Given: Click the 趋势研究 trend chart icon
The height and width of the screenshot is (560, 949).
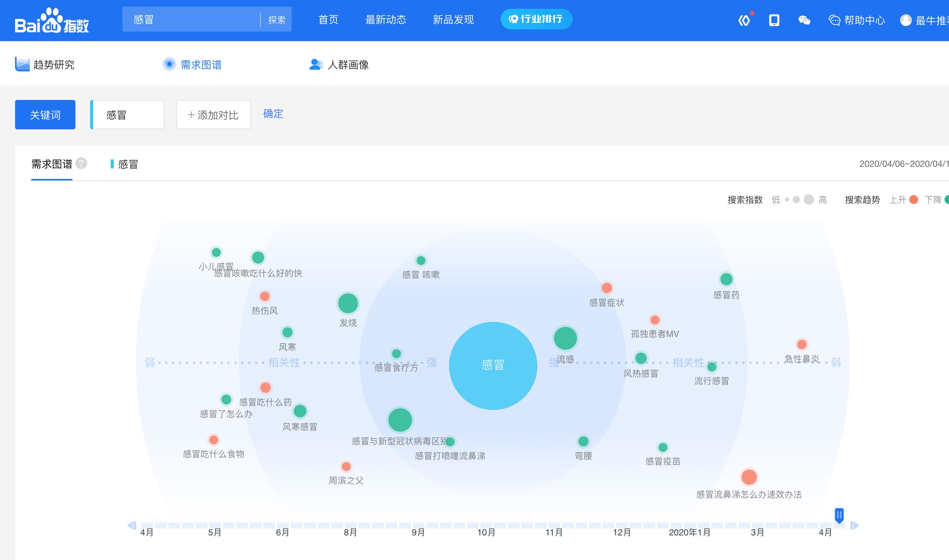Looking at the screenshot, I should [x=22, y=64].
